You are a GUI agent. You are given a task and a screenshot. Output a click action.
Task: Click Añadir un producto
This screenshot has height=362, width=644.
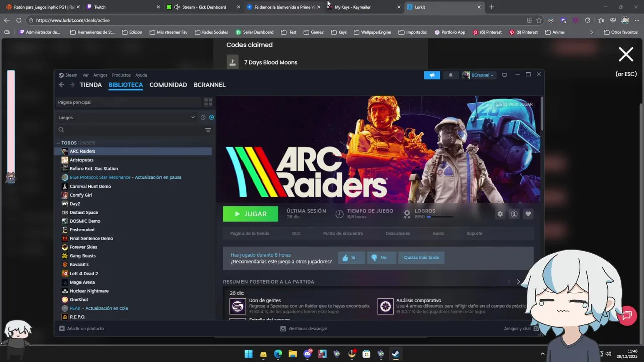point(82,329)
